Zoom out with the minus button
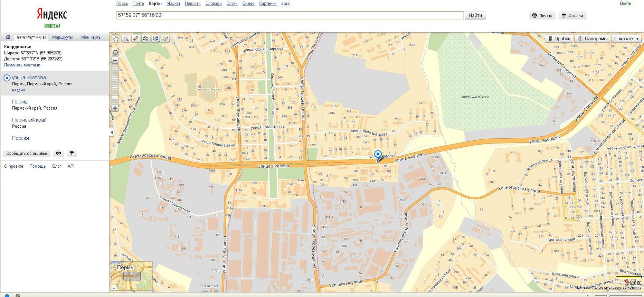The height and width of the screenshot is (297, 644). pos(115,60)
